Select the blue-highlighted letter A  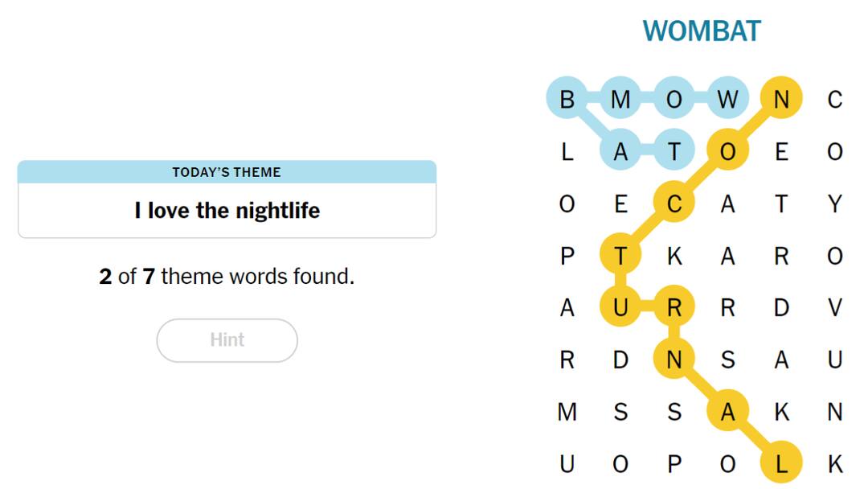(620, 152)
